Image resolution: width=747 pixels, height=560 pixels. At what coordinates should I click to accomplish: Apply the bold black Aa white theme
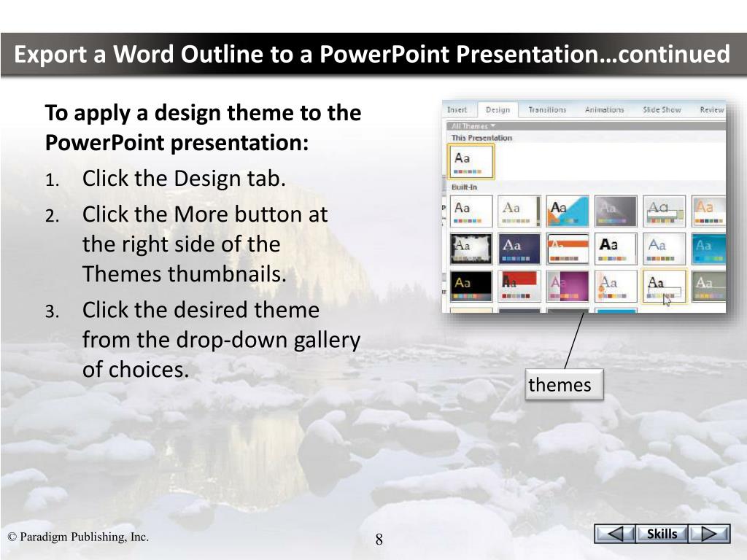[616, 249]
